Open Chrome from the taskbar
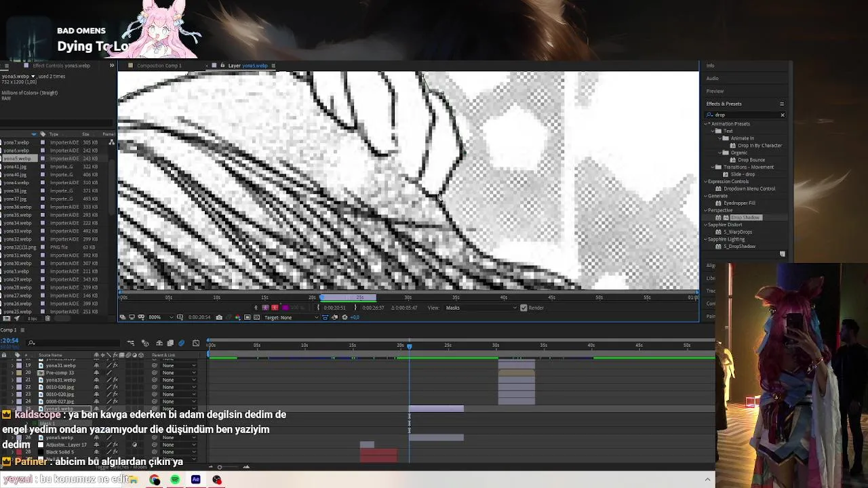The width and height of the screenshot is (868, 488). tap(155, 480)
